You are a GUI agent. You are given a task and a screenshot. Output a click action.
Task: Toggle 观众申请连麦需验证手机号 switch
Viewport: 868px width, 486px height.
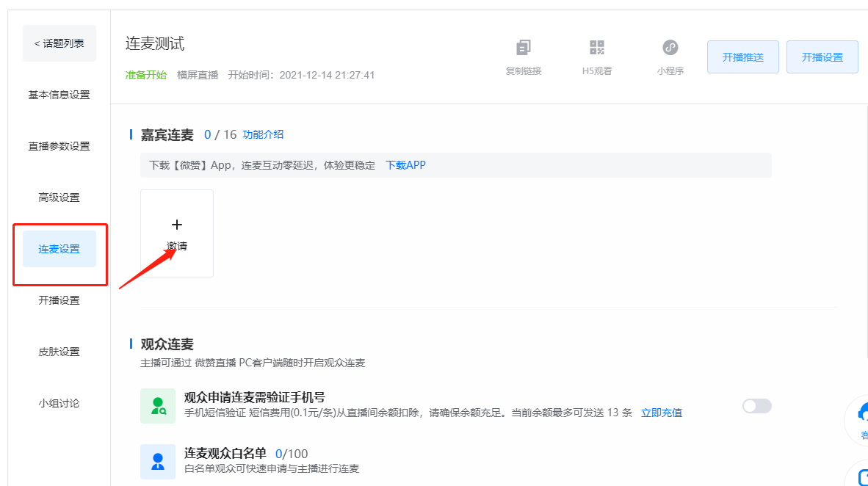pyautogui.click(x=756, y=406)
